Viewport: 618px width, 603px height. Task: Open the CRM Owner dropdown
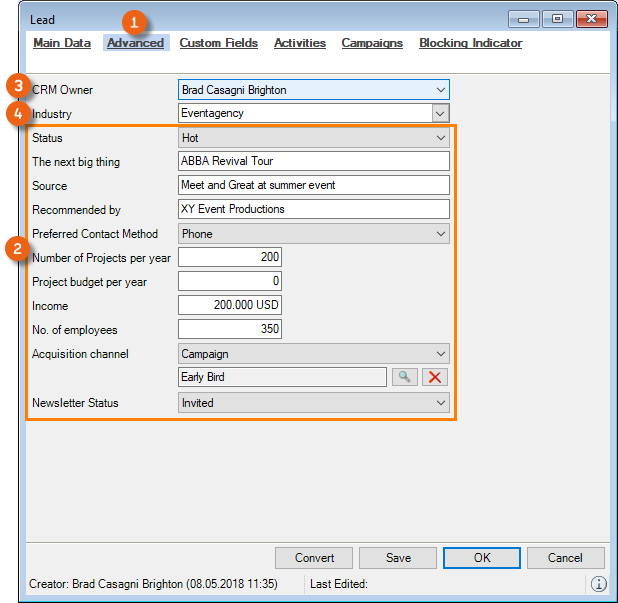point(441,90)
